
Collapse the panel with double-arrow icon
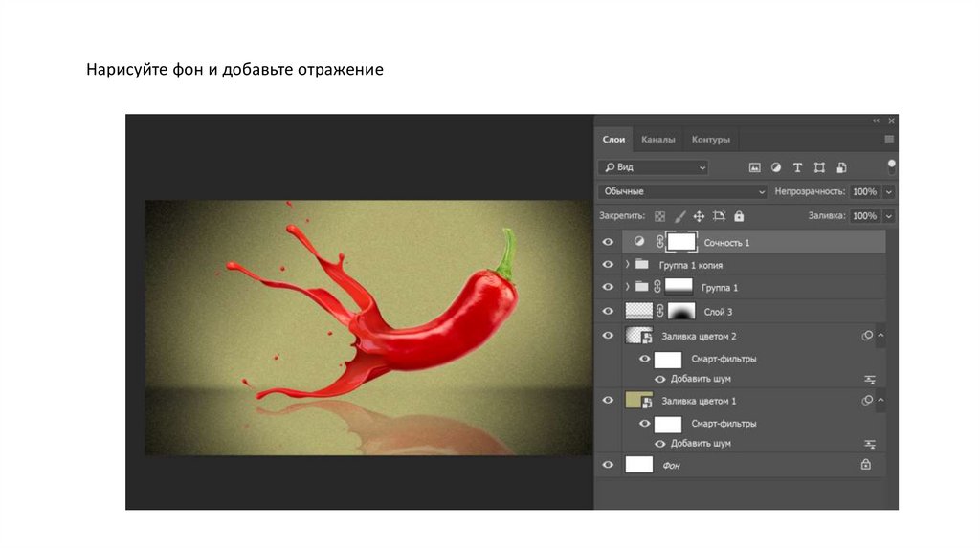(x=876, y=121)
